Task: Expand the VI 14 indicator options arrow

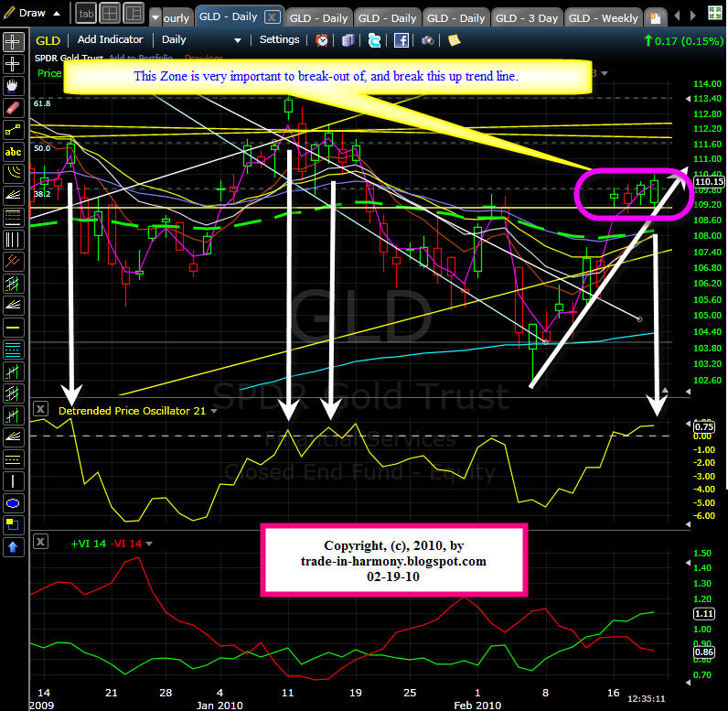Action: (x=149, y=544)
